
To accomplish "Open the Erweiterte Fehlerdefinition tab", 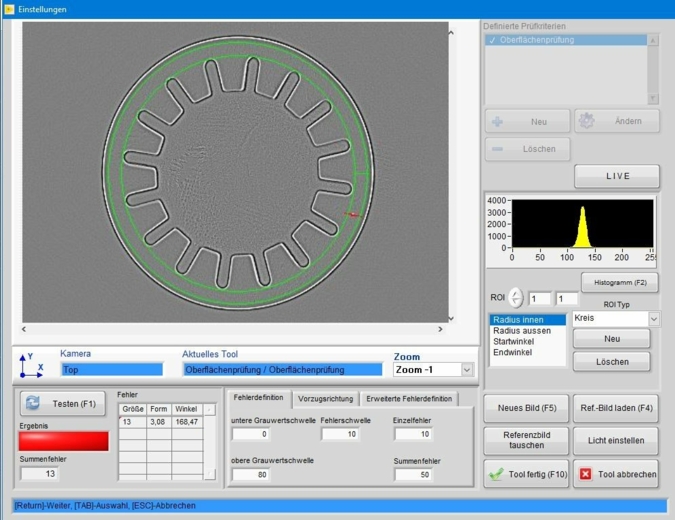I will click(408, 398).
